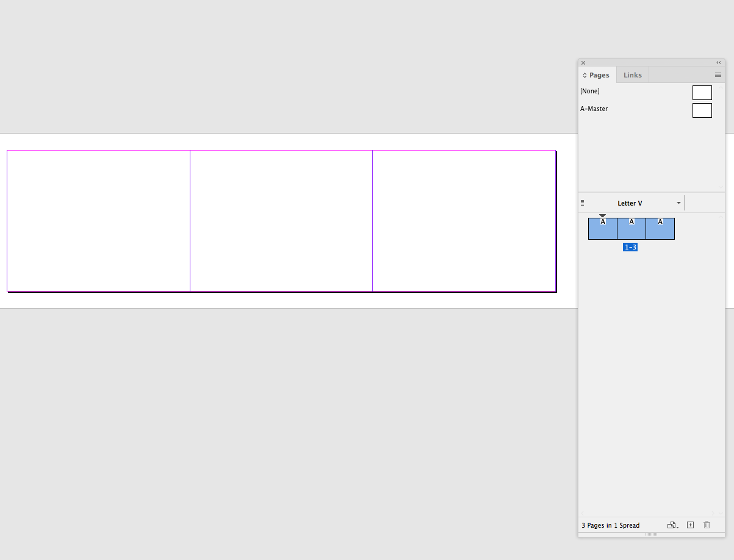Select page 2 in the spread
The width and height of the screenshot is (734, 560).
coord(631,229)
